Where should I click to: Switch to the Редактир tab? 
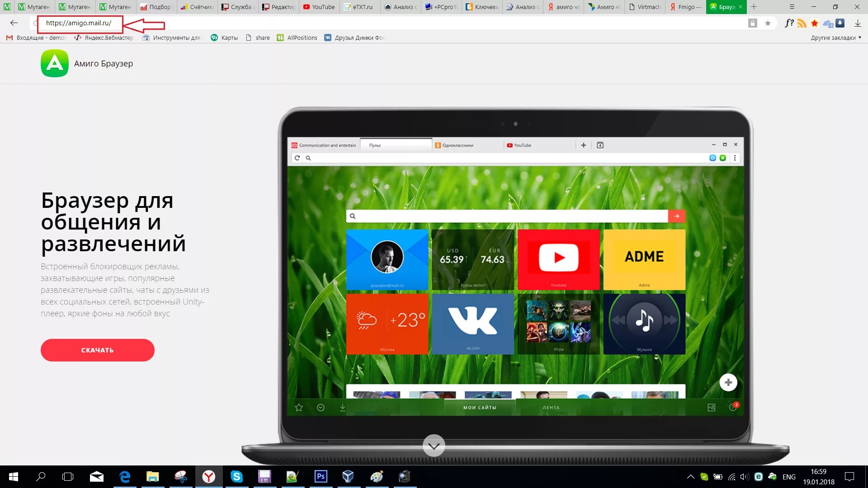278,7
